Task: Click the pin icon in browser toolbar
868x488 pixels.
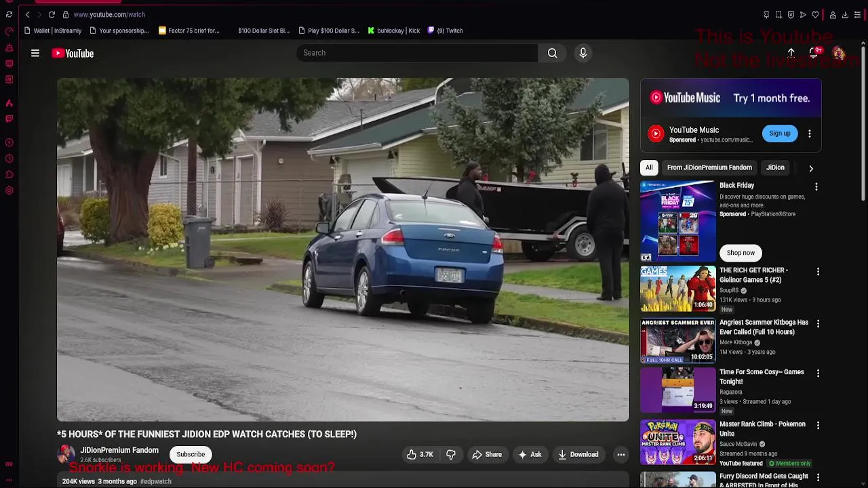Action: pyautogui.click(x=766, y=14)
